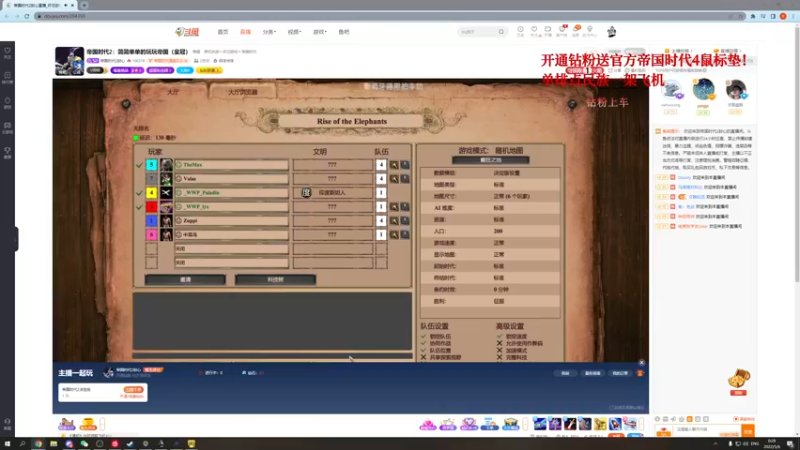The height and width of the screenshot is (450, 800).
Task: Click the 邀请 invite button
Action: (185, 280)
